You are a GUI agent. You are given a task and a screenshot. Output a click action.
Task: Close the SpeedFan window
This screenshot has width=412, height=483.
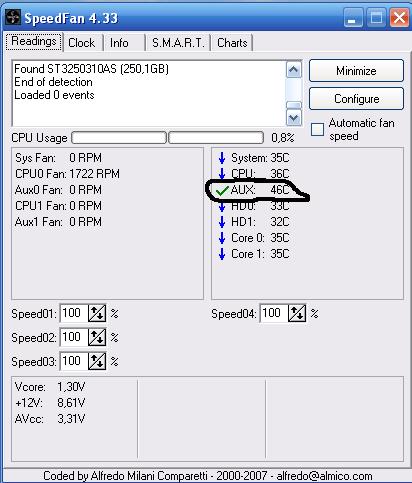pos(399,18)
